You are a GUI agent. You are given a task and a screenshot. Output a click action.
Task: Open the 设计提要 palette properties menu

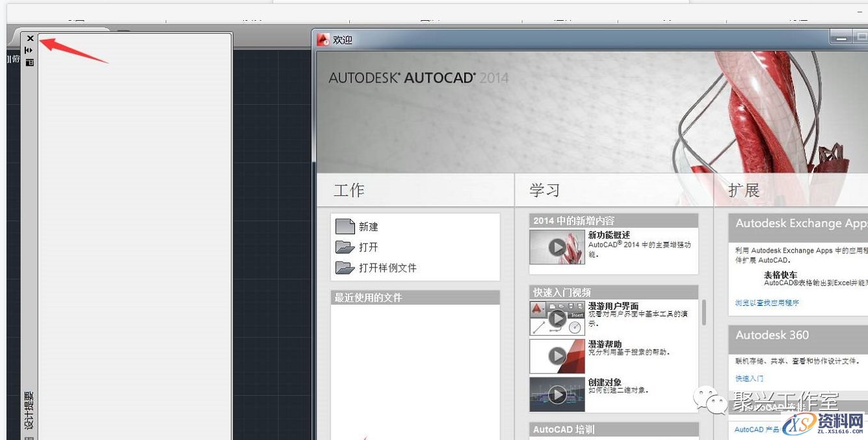[x=29, y=61]
